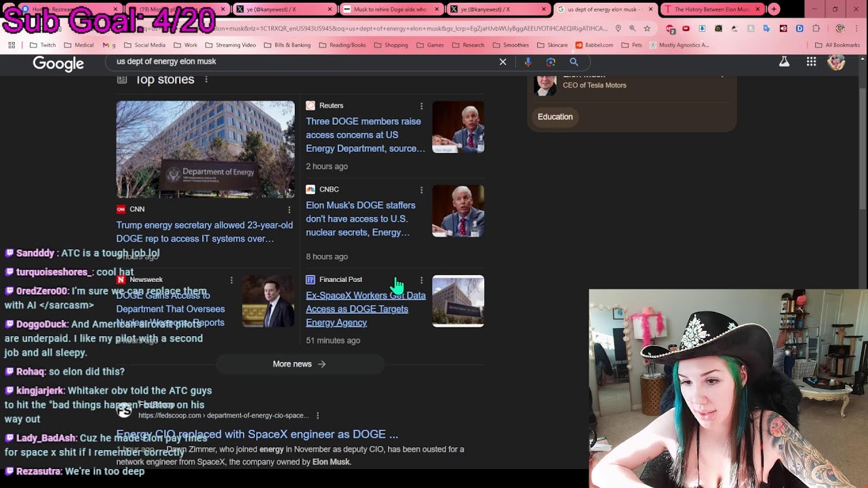Click the Newsweek Elon Musk thumbnail
The image size is (868, 488).
[269, 301]
